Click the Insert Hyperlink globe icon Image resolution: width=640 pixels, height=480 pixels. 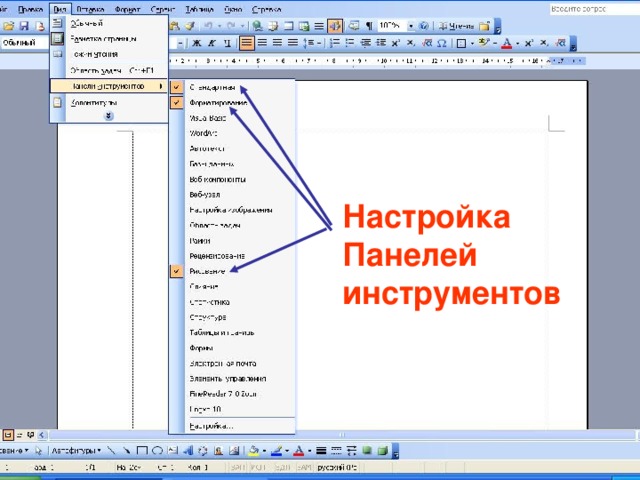pyautogui.click(x=257, y=26)
